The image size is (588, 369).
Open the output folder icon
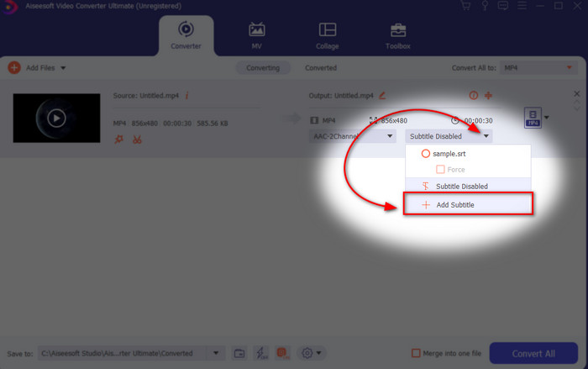(x=239, y=353)
